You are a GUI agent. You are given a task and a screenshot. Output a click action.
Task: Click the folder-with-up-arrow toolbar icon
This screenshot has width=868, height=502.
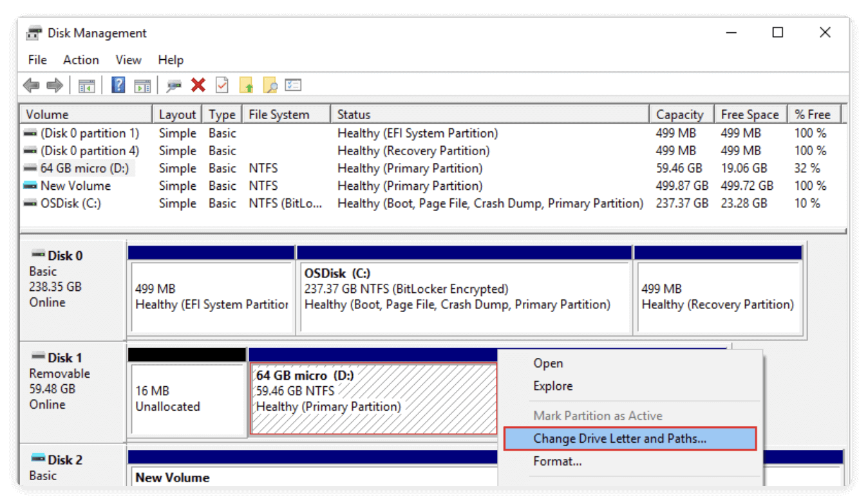coord(245,84)
